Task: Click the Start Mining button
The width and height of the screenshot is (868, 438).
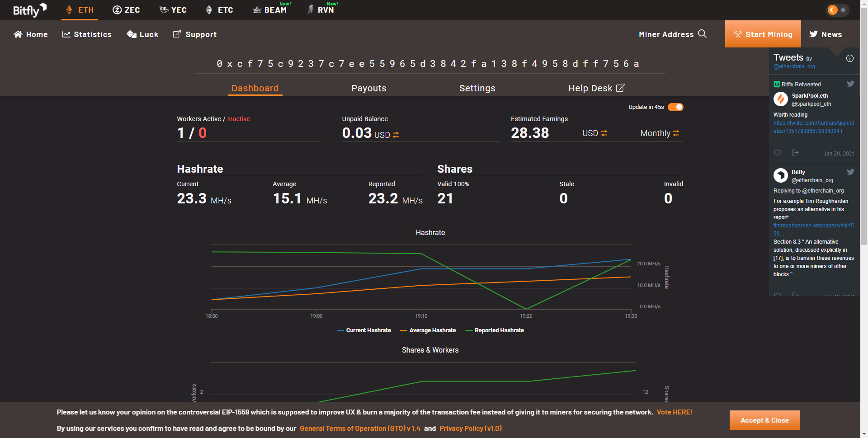Action: click(x=763, y=34)
